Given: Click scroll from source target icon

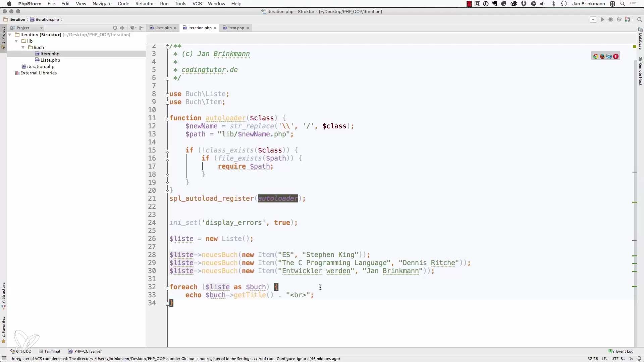Looking at the screenshot, I should click(x=115, y=28).
